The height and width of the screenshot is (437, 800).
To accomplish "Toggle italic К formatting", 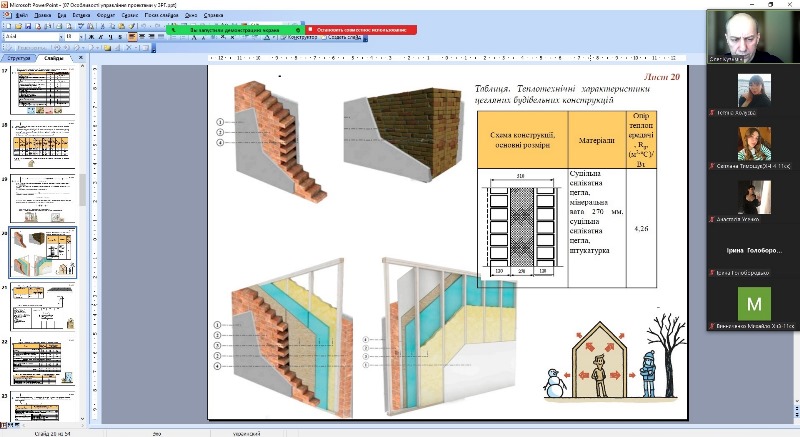I will [x=98, y=37].
